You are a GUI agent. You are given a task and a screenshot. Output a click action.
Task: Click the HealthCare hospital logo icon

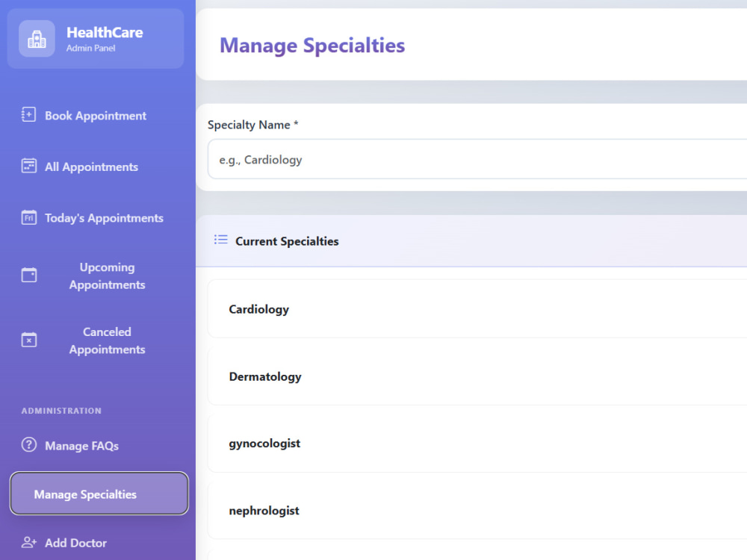coord(37,39)
